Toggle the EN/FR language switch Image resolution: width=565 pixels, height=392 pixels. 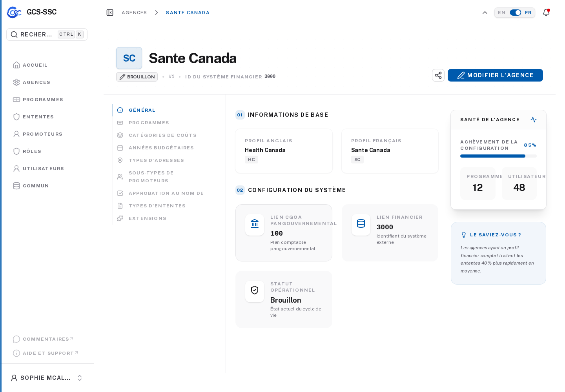pyautogui.click(x=516, y=13)
